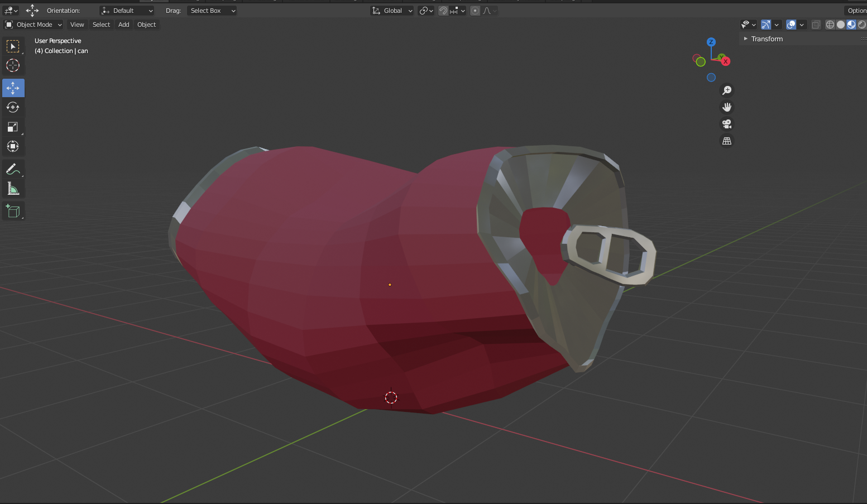Screen dimensions: 867x504
Task: Toggle snapping magnet on
Action: pos(443,11)
